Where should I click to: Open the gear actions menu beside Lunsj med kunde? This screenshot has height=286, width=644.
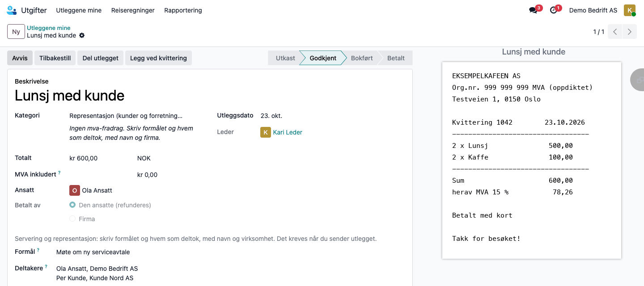pyautogui.click(x=82, y=35)
